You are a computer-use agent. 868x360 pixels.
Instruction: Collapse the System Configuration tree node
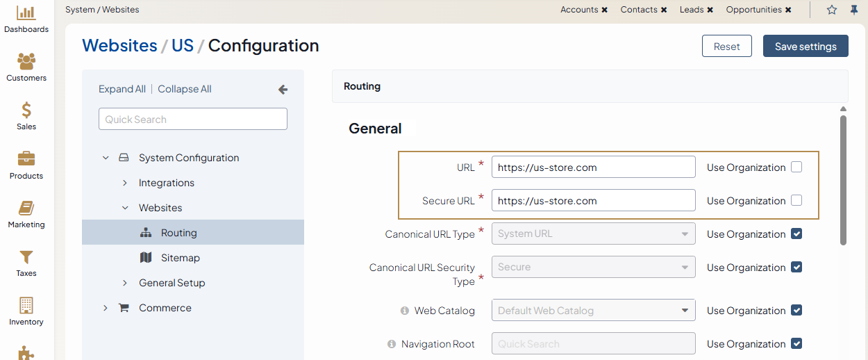click(106, 158)
